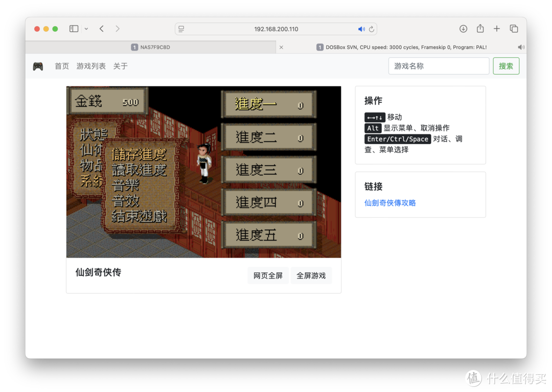Open the 游戏列表 navigation item
The height and width of the screenshot is (392, 552).
click(90, 66)
